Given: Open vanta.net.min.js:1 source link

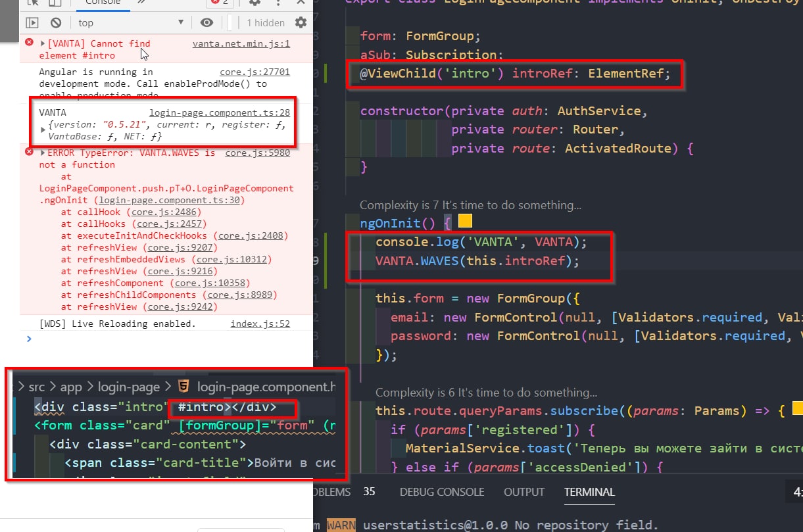Looking at the screenshot, I should pyautogui.click(x=241, y=43).
